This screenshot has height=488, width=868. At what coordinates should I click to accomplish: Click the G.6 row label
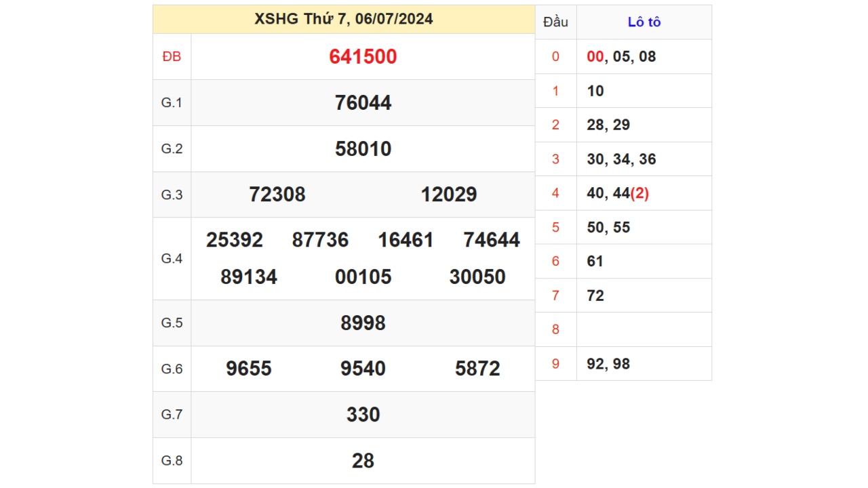tap(172, 369)
